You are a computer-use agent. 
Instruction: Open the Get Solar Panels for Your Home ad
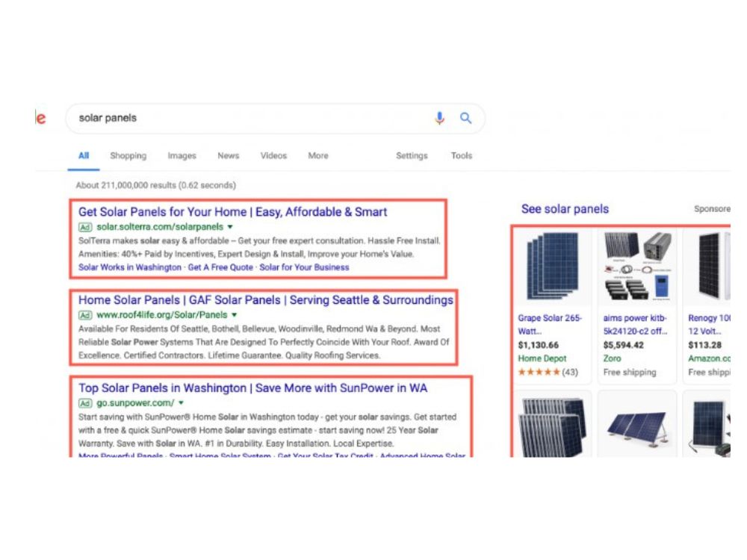click(x=232, y=212)
